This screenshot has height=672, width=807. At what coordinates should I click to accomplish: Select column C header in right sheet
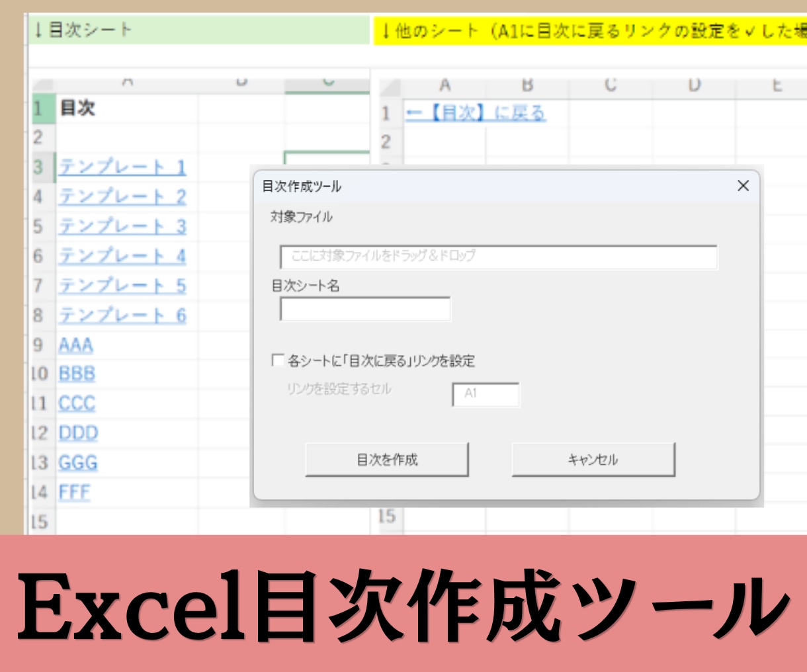(611, 86)
